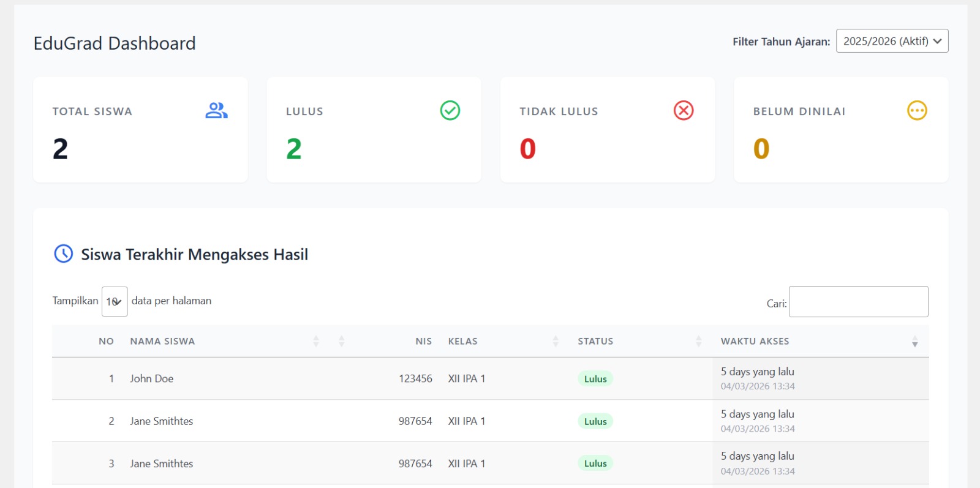This screenshot has height=488, width=980.
Task: Click the Lulus badge for John Doe
Action: (x=595, y=379)
